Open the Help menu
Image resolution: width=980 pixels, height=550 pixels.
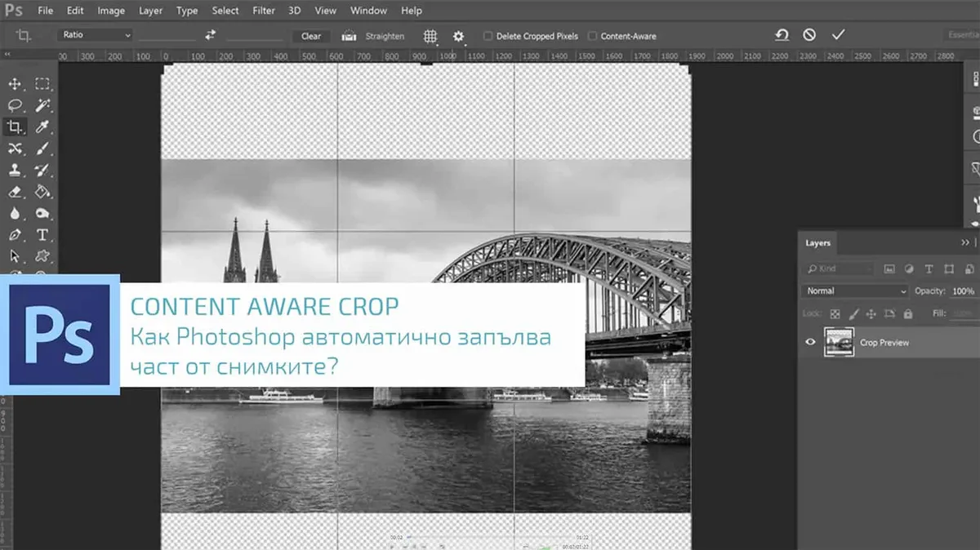[412, 11]
